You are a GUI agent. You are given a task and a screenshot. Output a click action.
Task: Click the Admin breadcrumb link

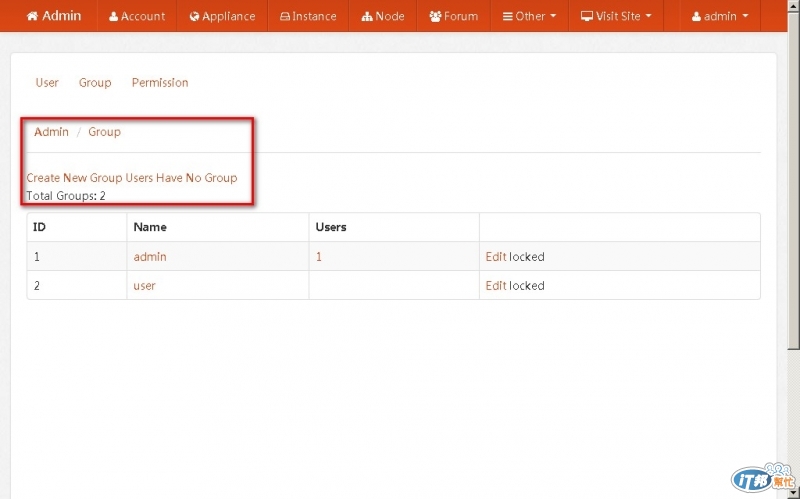click(51, 132)
